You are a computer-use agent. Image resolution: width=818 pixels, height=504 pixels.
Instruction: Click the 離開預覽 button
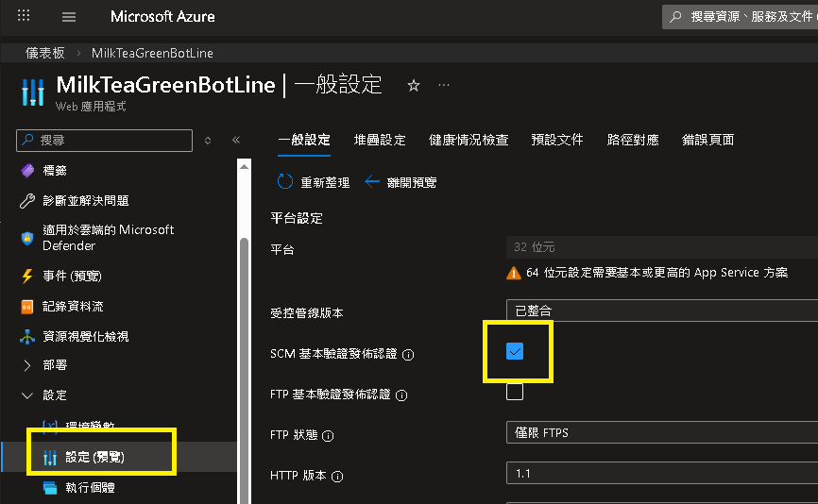click(x=400, y=182)
